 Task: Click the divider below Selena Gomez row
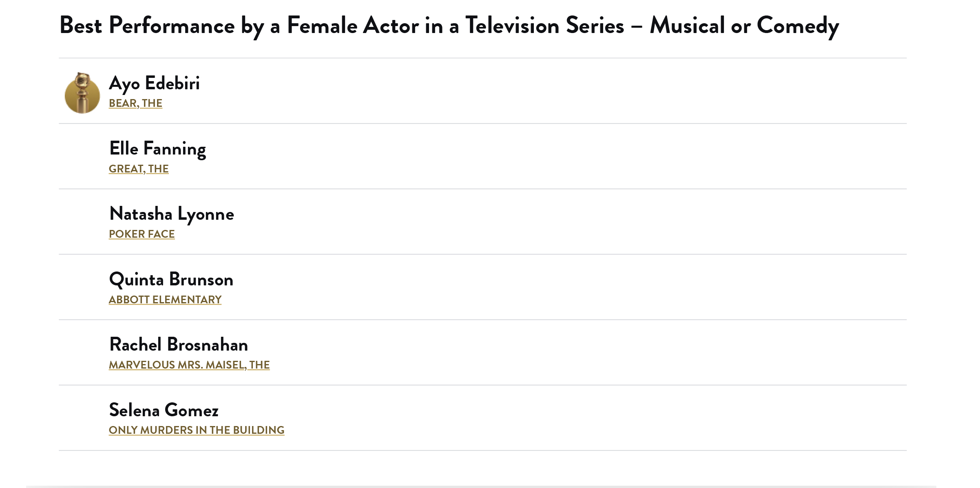[x=482, y=450]
